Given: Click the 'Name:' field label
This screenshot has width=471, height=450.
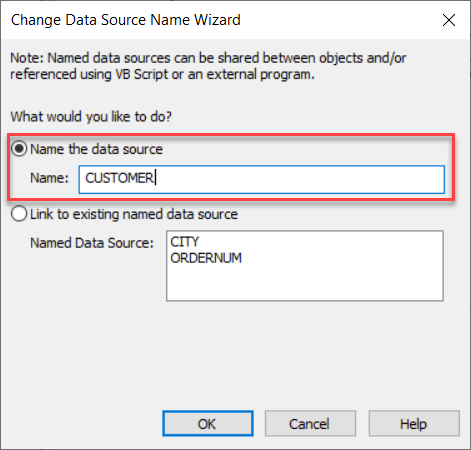Looking at the screenshot, I should click(x=49, y=178).
